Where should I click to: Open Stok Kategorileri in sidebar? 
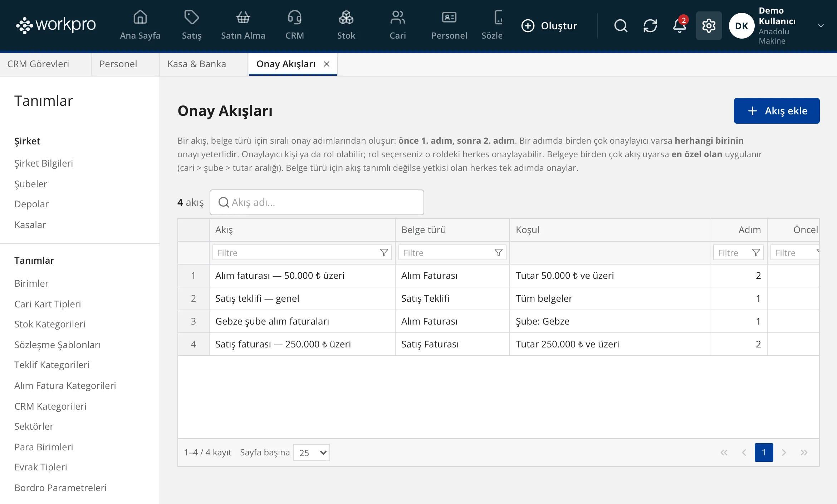pos(50,324)
